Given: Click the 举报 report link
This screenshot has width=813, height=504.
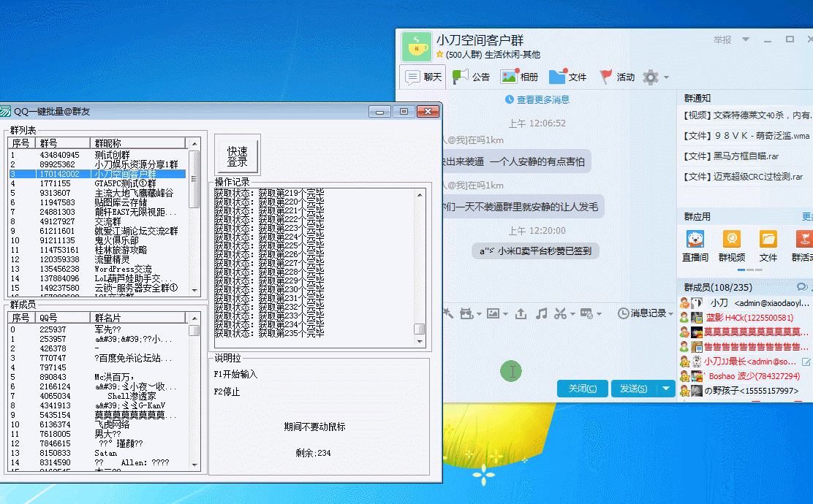Looking at the screenshot, I should point(722,40).
